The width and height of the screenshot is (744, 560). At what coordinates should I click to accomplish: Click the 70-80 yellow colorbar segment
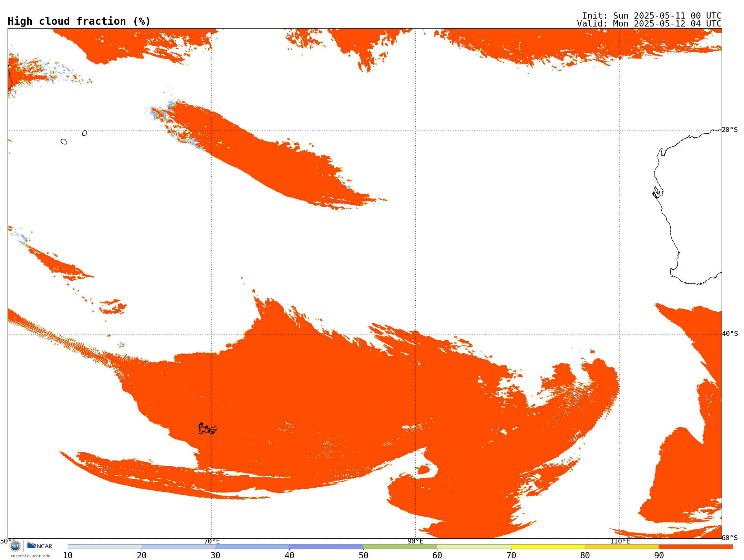tap(548, 547)
